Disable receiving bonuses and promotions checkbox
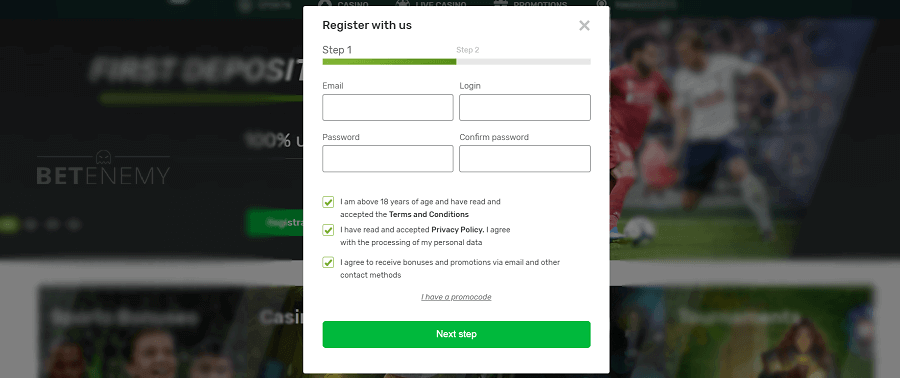The height and width of the screenshot is (378, 900). click(x=328, y=263)
